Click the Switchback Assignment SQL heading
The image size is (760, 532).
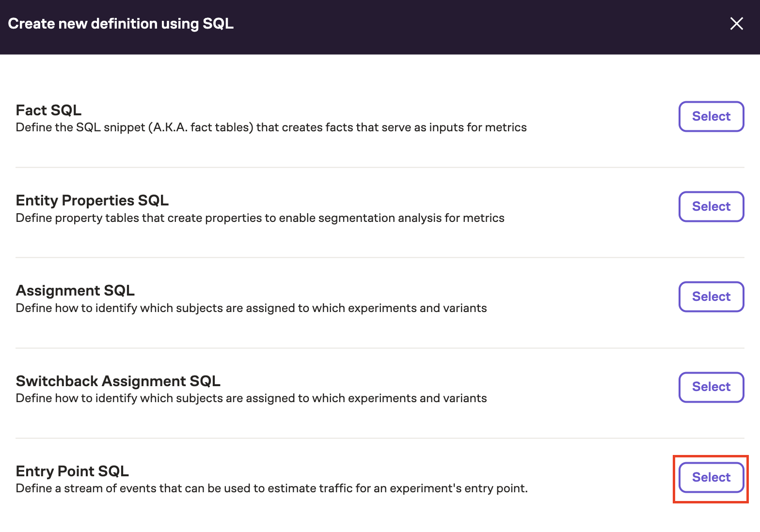tap(118, 381)
